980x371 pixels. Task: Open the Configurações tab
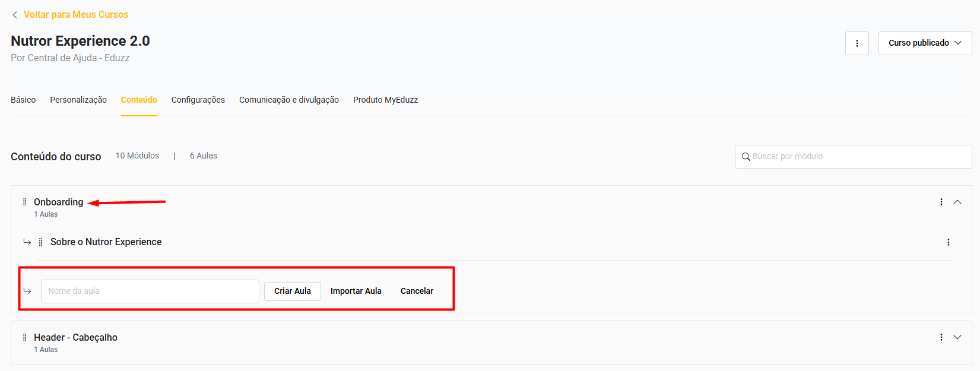tap(198, 100)
